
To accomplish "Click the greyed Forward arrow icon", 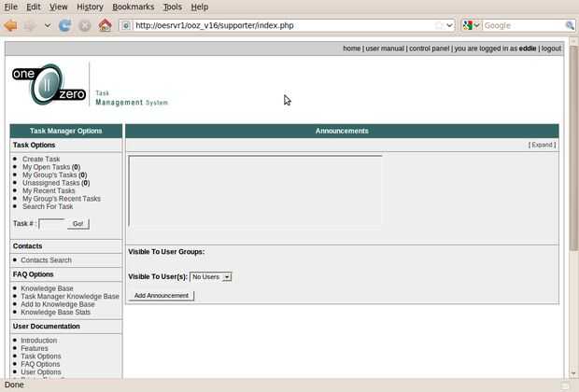I will click(x=30, y=25).
